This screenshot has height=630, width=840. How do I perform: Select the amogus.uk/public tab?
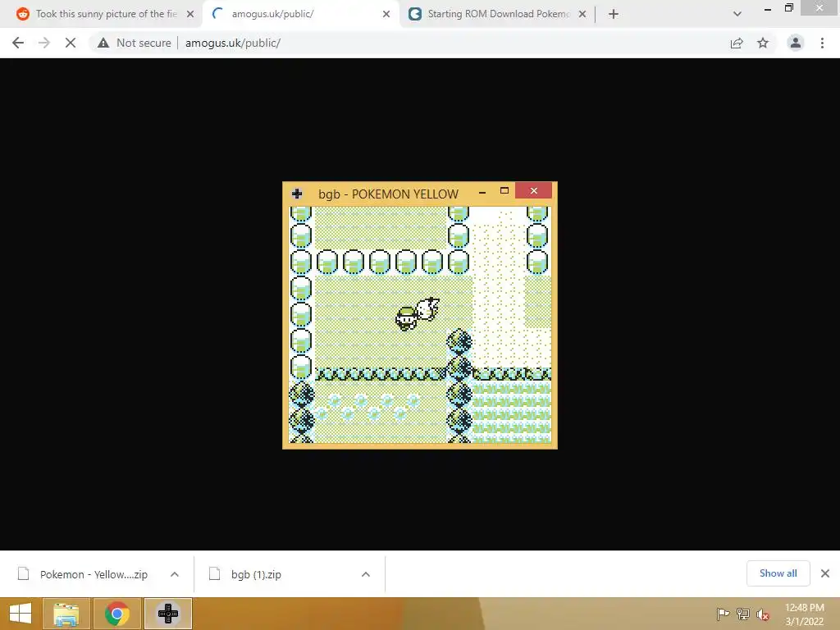[x=300, y=14]
